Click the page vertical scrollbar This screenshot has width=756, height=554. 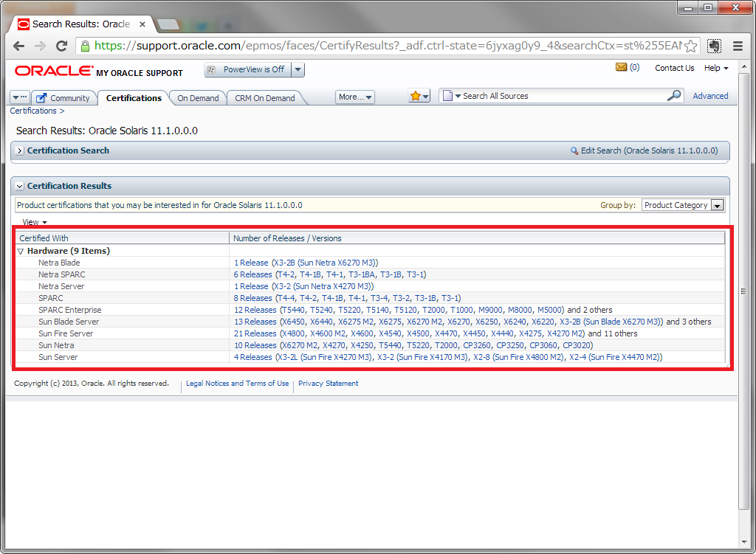click(x=743, y=291)
